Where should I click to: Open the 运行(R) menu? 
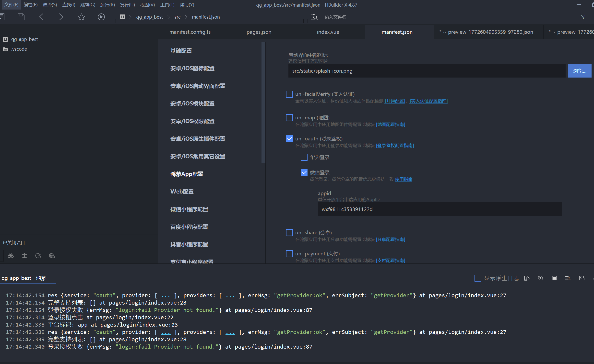coord(107,5)
